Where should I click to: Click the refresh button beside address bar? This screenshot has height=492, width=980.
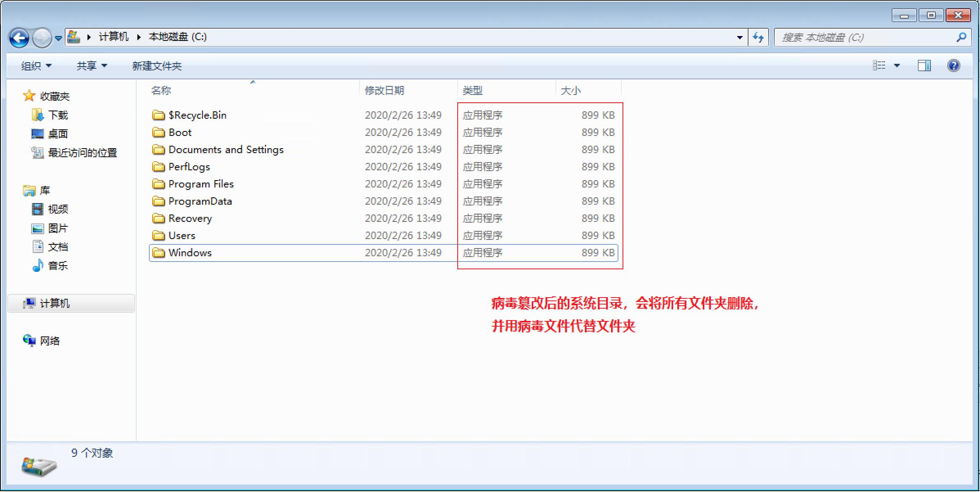(758, 38)
